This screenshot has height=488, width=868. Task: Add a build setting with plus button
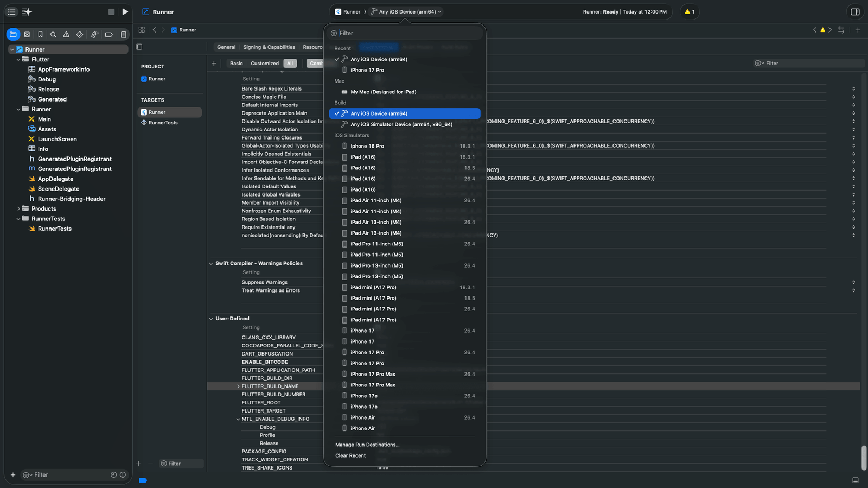point(214,64)
